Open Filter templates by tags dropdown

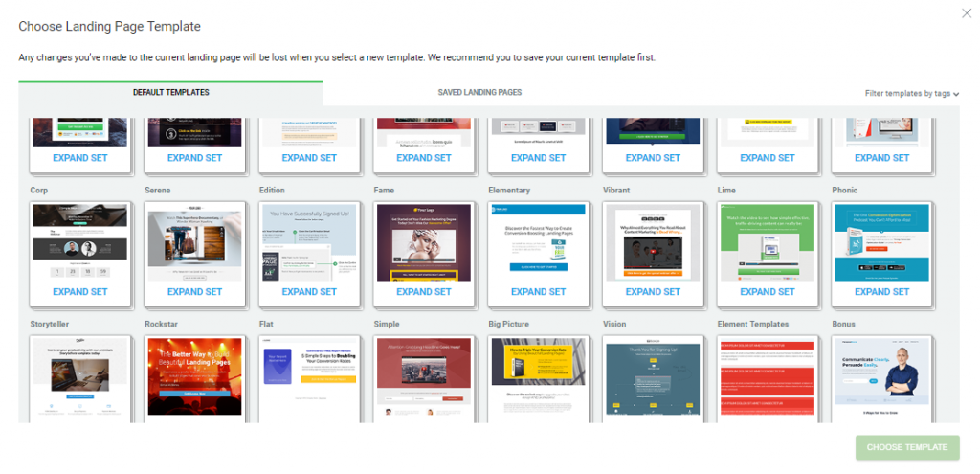[912, 93]
